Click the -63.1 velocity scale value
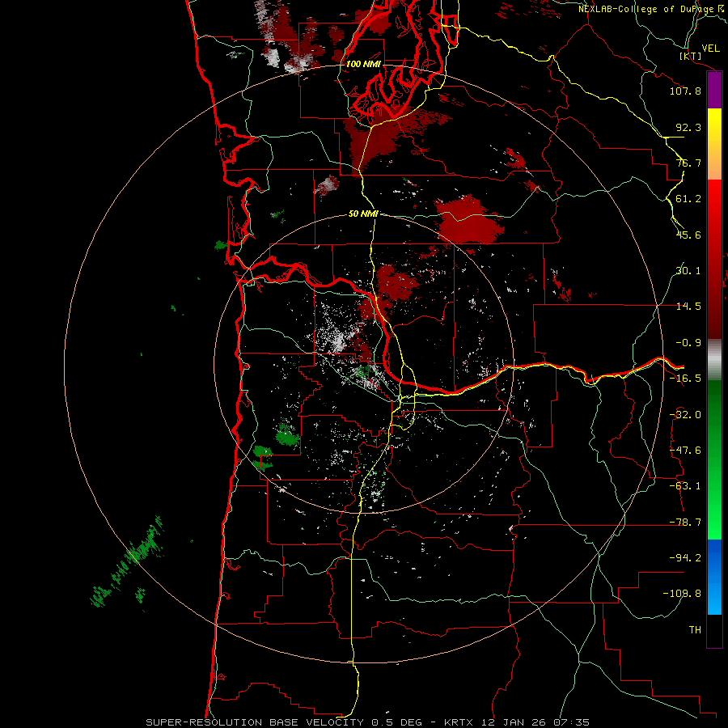 (685, 486)
